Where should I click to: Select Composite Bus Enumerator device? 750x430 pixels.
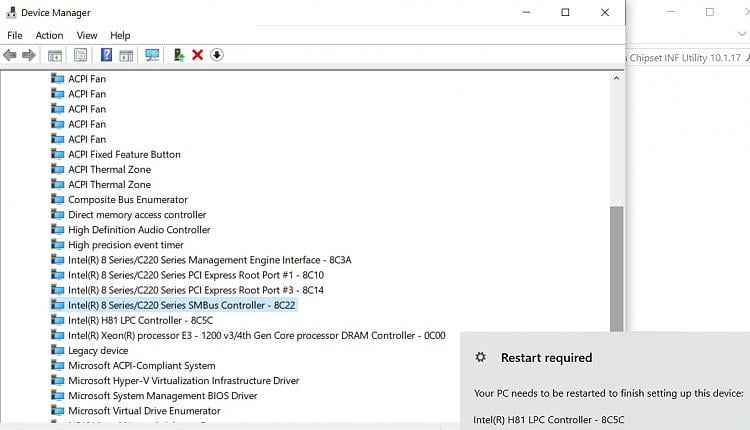[x=128, y=199]
